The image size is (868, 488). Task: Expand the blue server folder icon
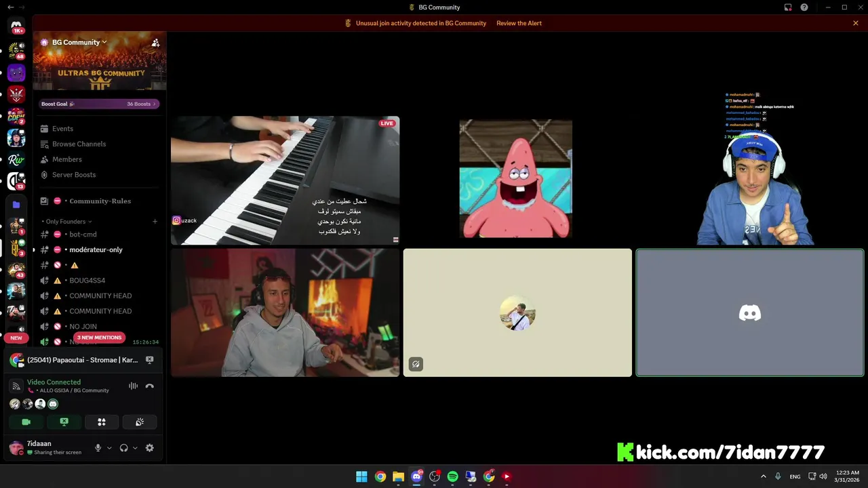tap(16, 204)
